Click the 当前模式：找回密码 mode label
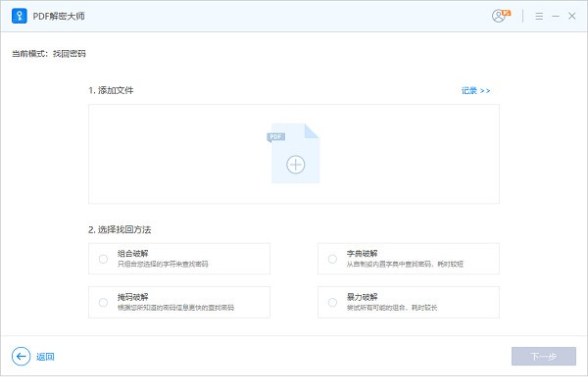This screenshot has height=392, width=588. coord(55,53)
